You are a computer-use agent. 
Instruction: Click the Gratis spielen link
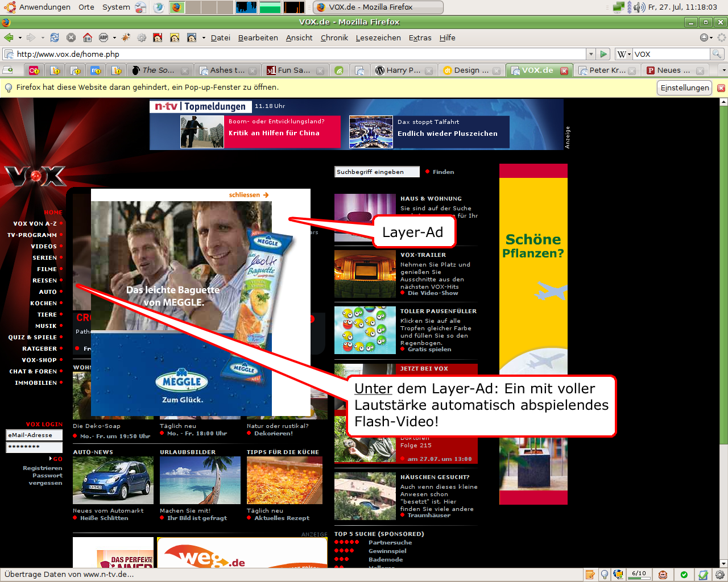pyautogui.click(x=429, y=350)
